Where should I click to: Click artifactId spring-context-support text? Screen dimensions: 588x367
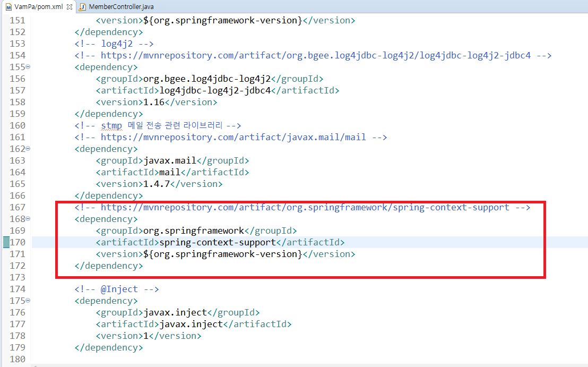coord(218,242)
